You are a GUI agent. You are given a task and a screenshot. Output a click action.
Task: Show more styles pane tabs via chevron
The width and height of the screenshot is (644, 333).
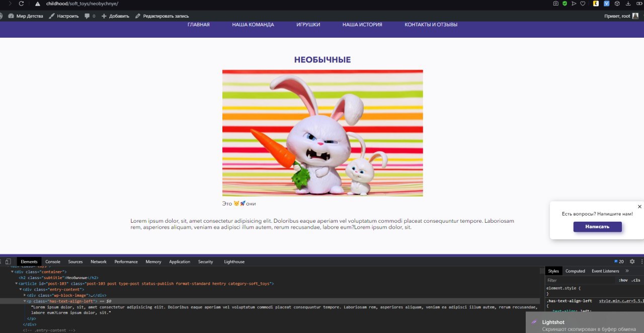[x=627, y=271]
